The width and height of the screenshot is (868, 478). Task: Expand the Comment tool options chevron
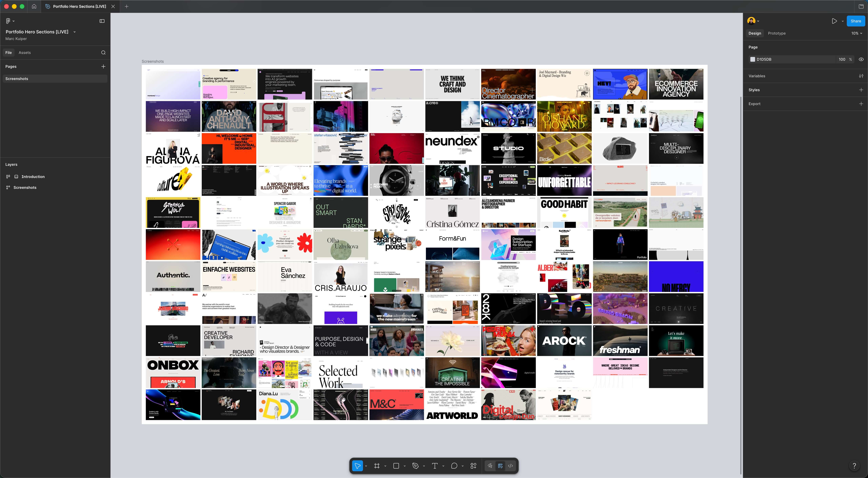[x=463, y=466]
